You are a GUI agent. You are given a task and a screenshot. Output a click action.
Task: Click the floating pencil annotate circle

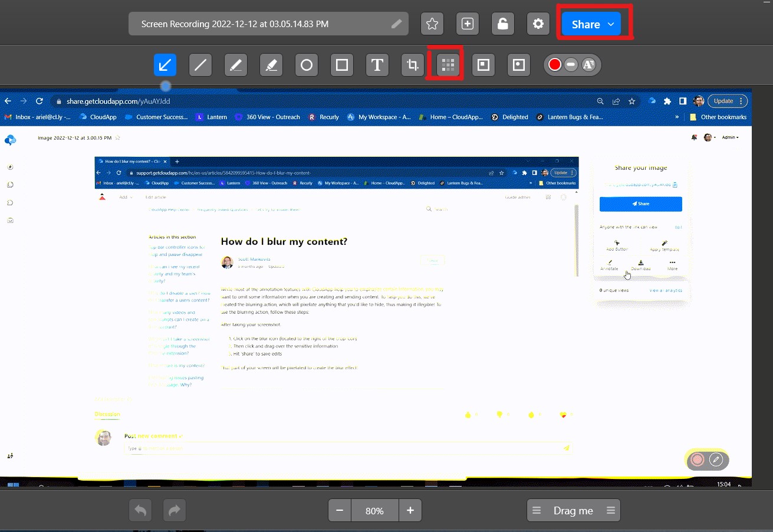pyautogui.click(x=716, y=459)
